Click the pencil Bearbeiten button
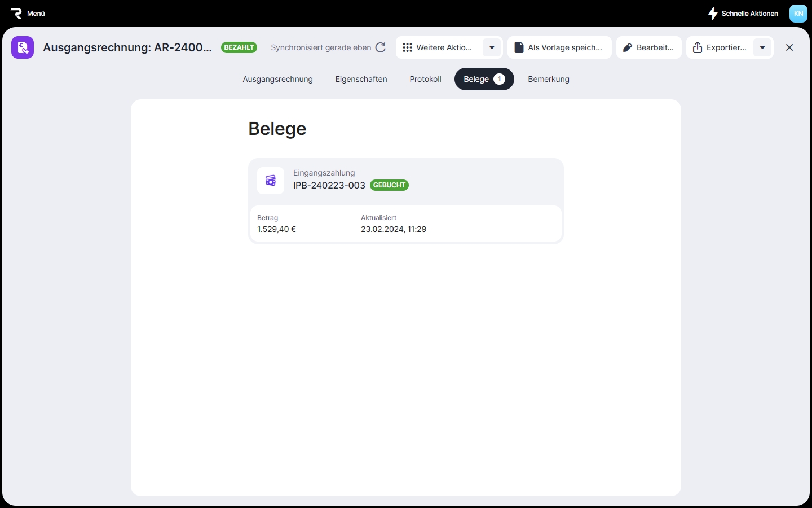The height and width of the screenshot is (508, 812). pyautogui.click(x=648, y=47)
